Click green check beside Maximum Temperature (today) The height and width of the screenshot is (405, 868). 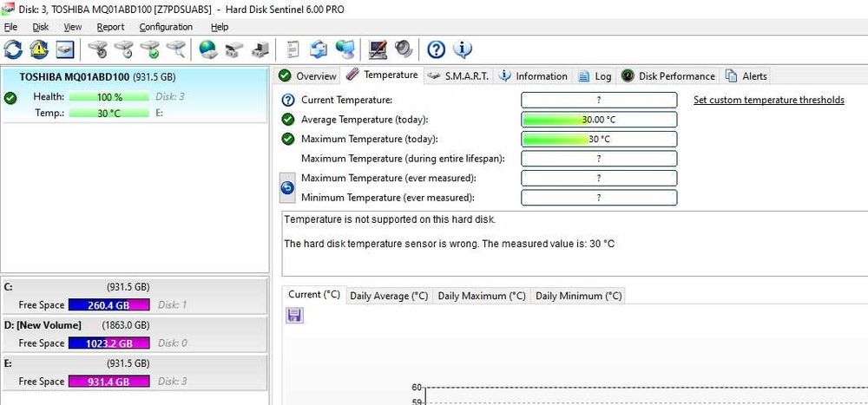[288, 139]
